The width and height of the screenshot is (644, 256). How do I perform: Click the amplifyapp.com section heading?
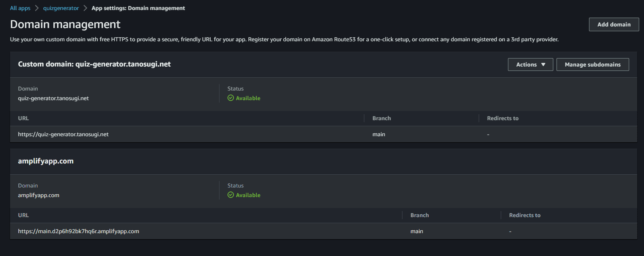pyautogui.click(x=46, y=161)
